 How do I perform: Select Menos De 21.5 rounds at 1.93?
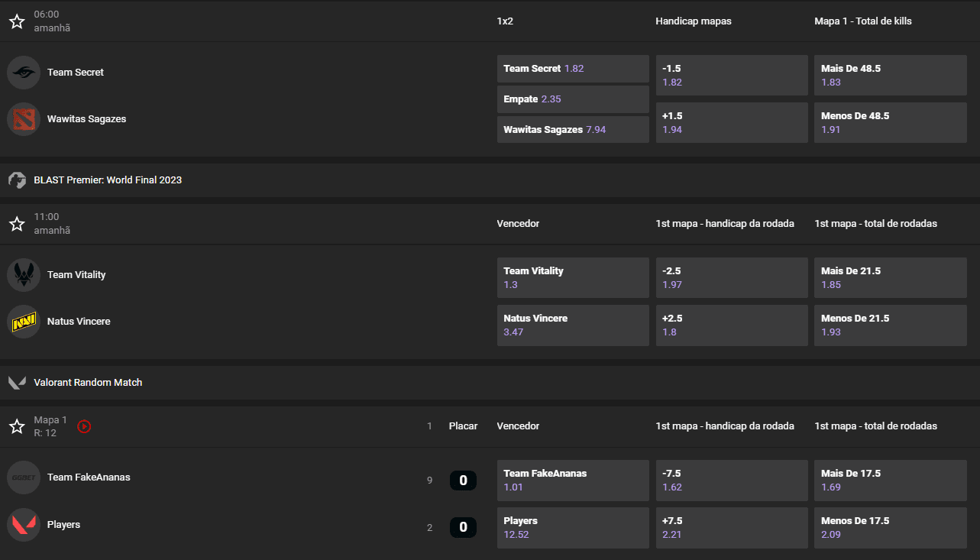(891, 325)
